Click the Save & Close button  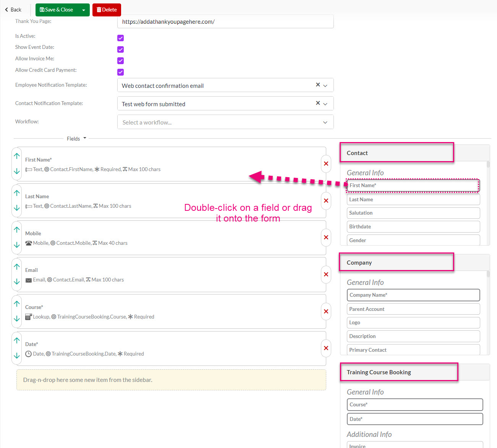click(57, 10)
